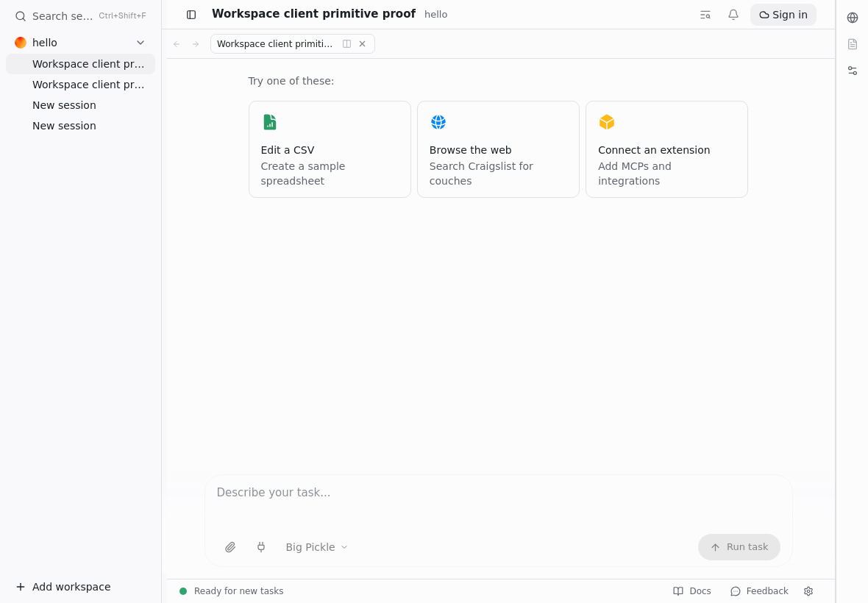Click the hello workspace orange avatar

click(x=21, y=43)
